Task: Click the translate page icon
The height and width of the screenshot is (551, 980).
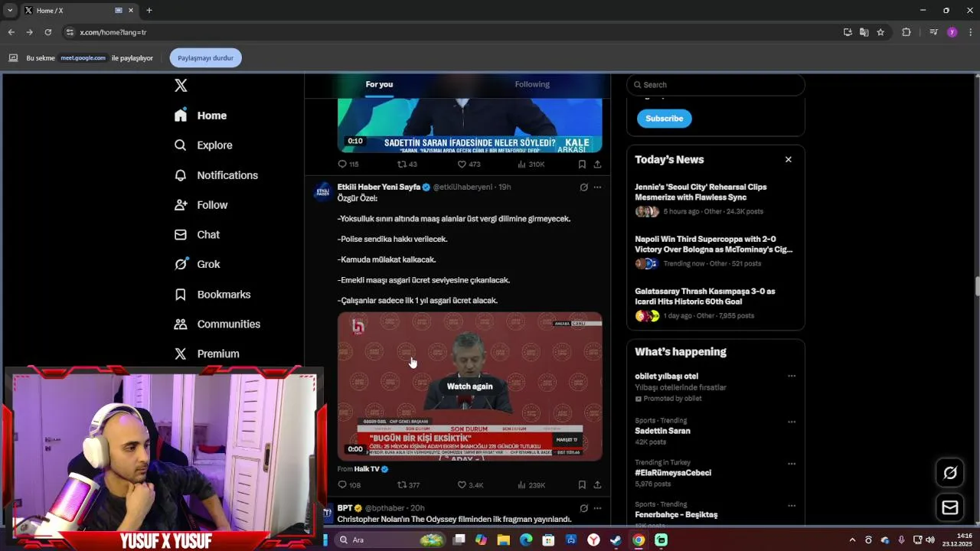Action: pos(864,32)
